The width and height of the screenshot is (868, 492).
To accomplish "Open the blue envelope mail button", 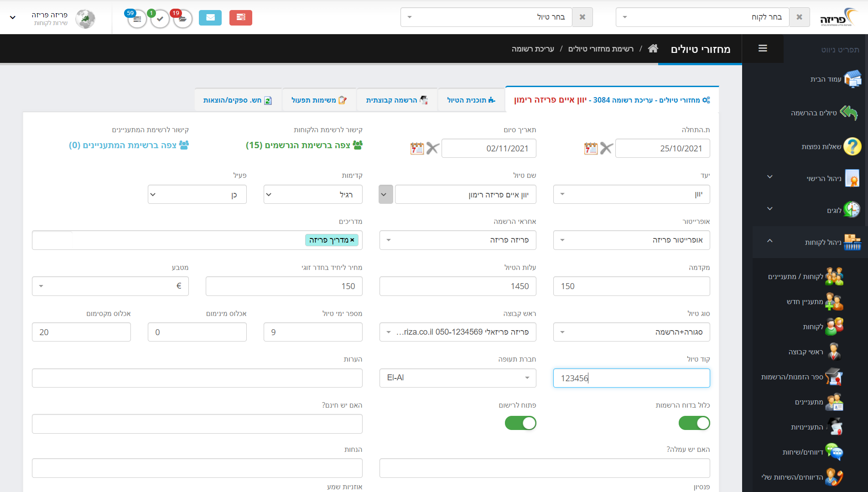I will click(x=210, y=17).
